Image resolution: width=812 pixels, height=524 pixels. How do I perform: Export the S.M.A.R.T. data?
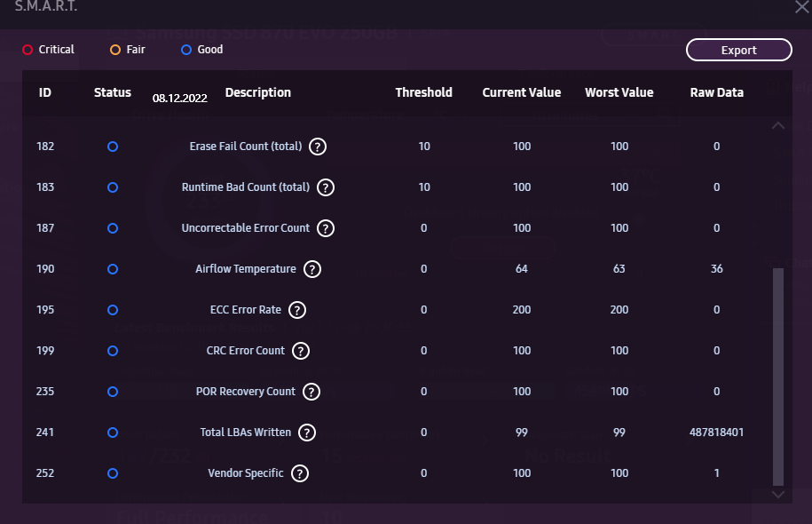[738, 50]
